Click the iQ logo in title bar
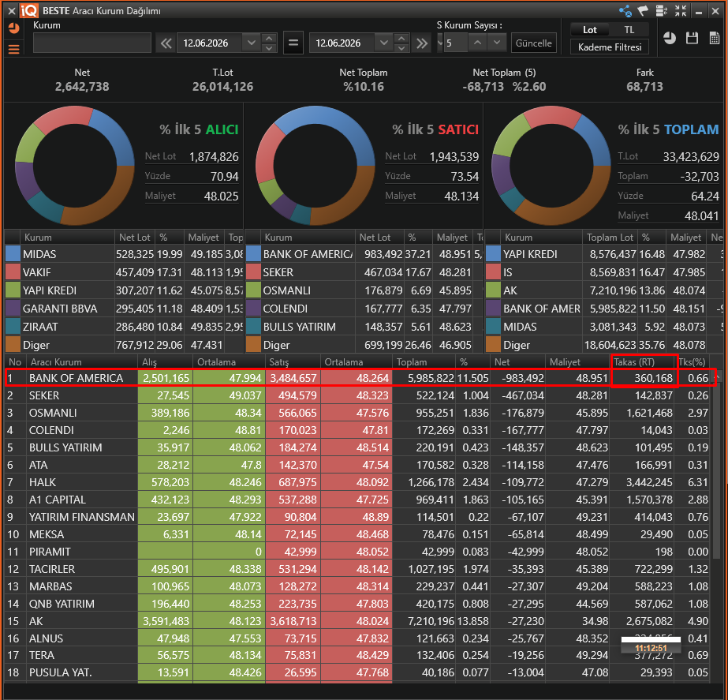The image size is (728, 700). click(28, 10)
